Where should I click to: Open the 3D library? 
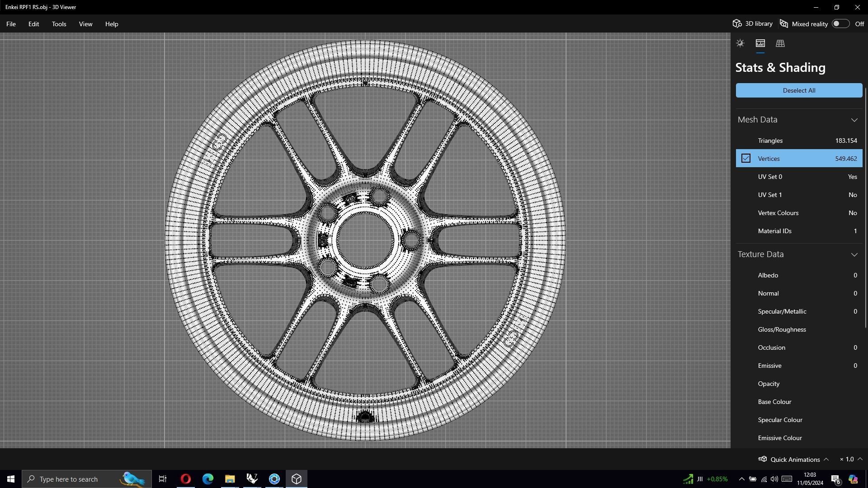[752, 24]
